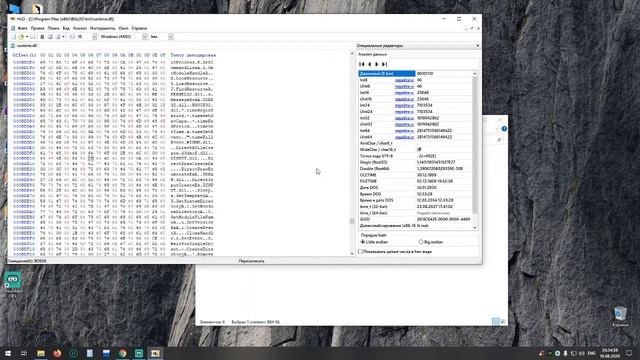Switch to large icons view in Explorer
Image resolution: width=640 pixels, height=360 pixels.
coord(503,322)
